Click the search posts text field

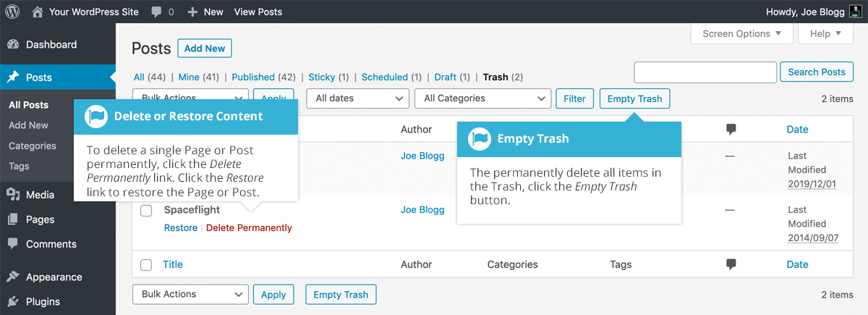click(x=705, y=72)
